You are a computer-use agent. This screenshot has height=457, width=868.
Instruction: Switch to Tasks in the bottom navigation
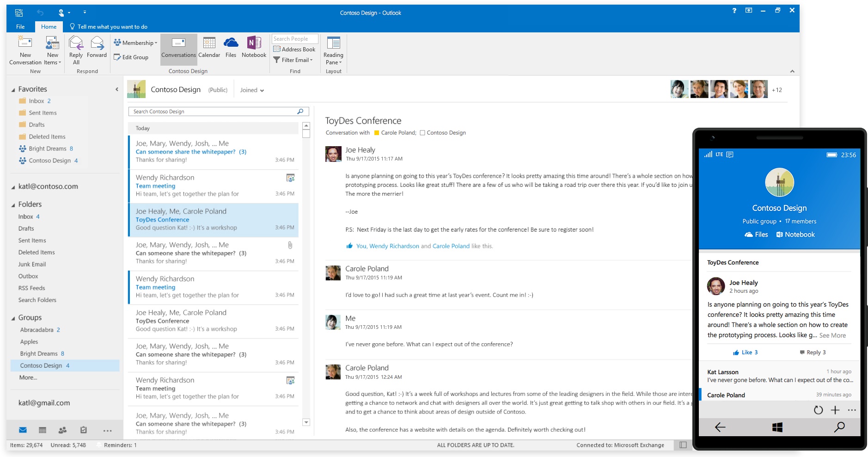tap(83, 430)
